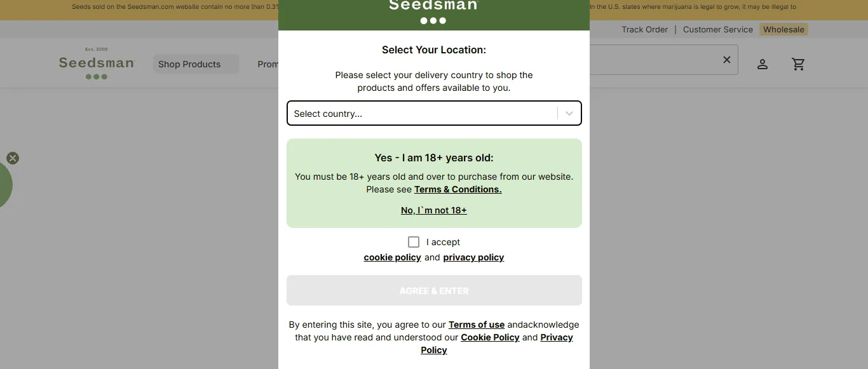Select 'No, I`m not 18+' link
The height and width of the screenshot is (369, 868).
click(x=433, y=210)
